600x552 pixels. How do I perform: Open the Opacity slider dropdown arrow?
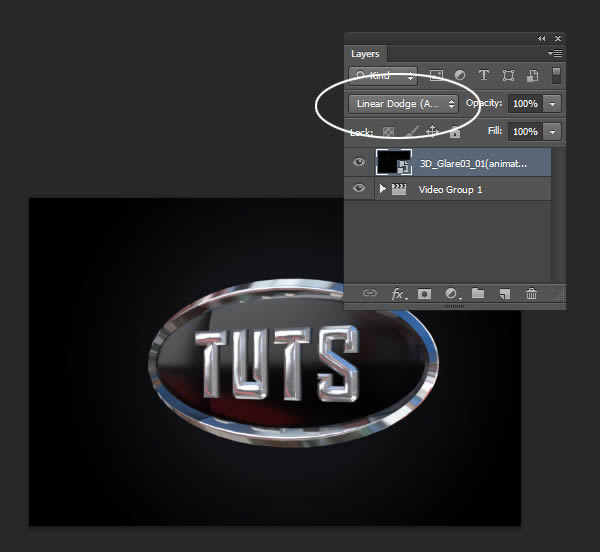click(x=552, y=104)
